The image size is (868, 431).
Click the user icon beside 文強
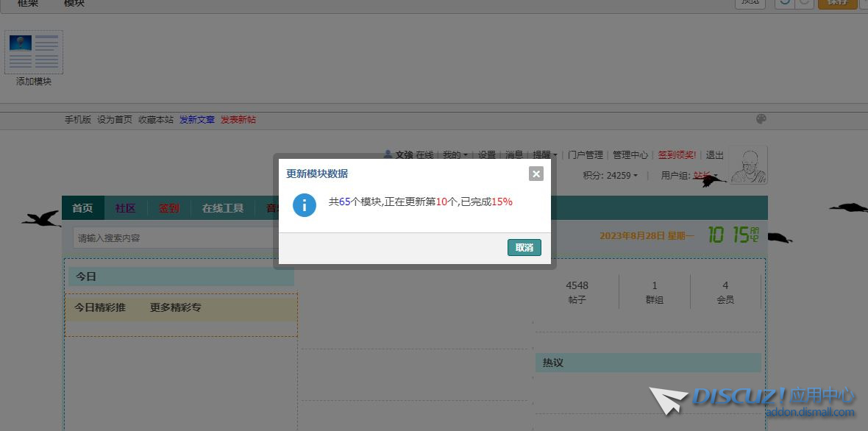(388, 154)
